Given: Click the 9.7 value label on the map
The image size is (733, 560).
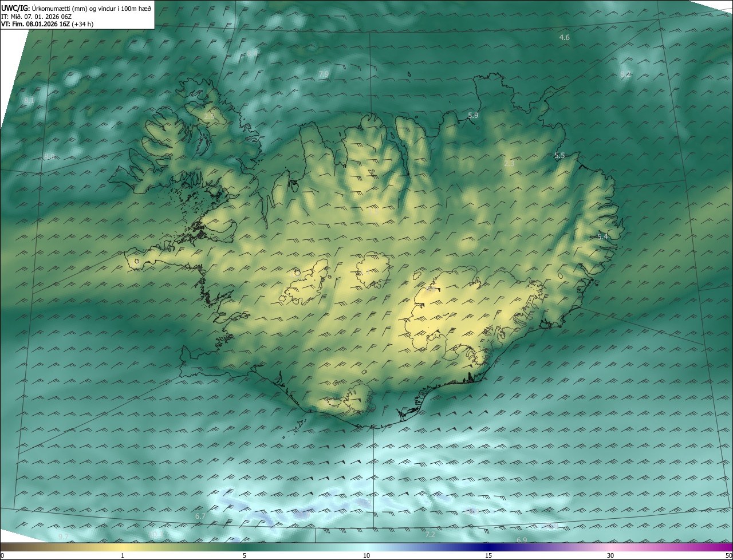Looking at the screenshot, I should pyautogui.click(x=63, y=537).
